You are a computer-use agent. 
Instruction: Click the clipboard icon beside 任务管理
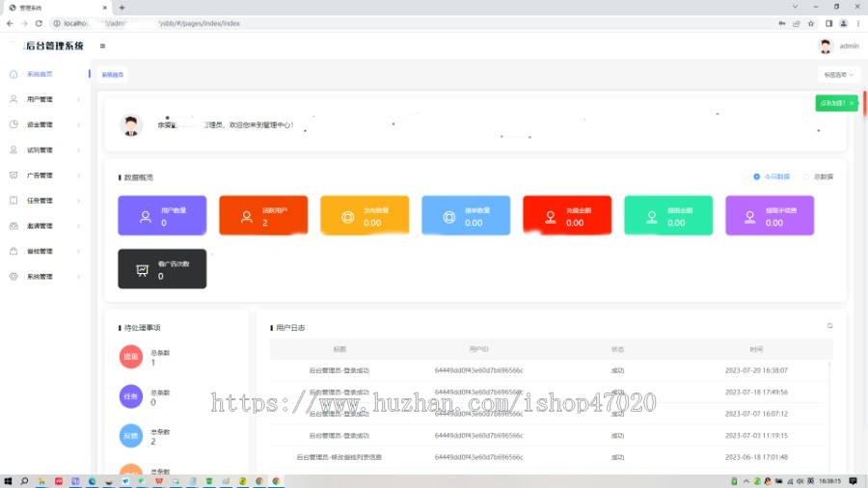pyautogui.click(x=14, y=201)
